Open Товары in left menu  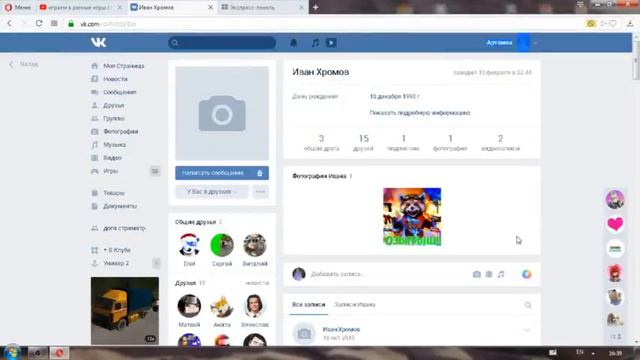[114, 193]
